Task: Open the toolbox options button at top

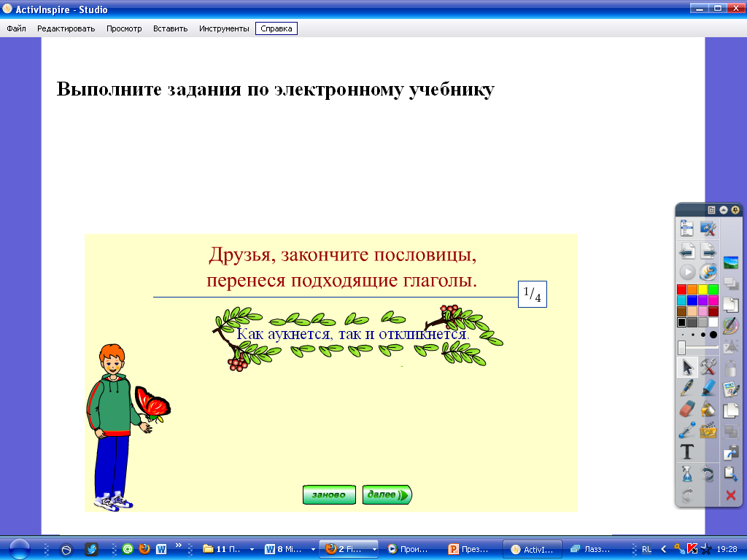Action: coord(711,209)
